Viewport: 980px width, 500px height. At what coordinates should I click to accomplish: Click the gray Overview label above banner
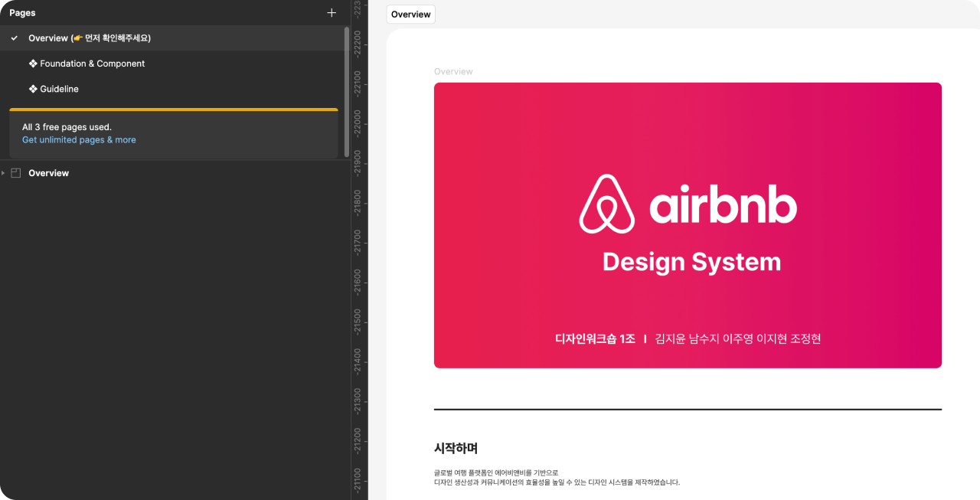[453, 71]
